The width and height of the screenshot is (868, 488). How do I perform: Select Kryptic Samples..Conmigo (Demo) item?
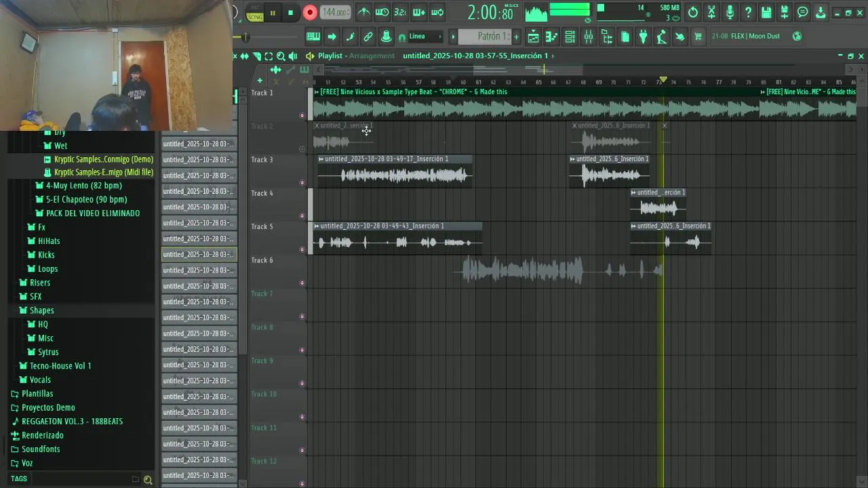104,159
